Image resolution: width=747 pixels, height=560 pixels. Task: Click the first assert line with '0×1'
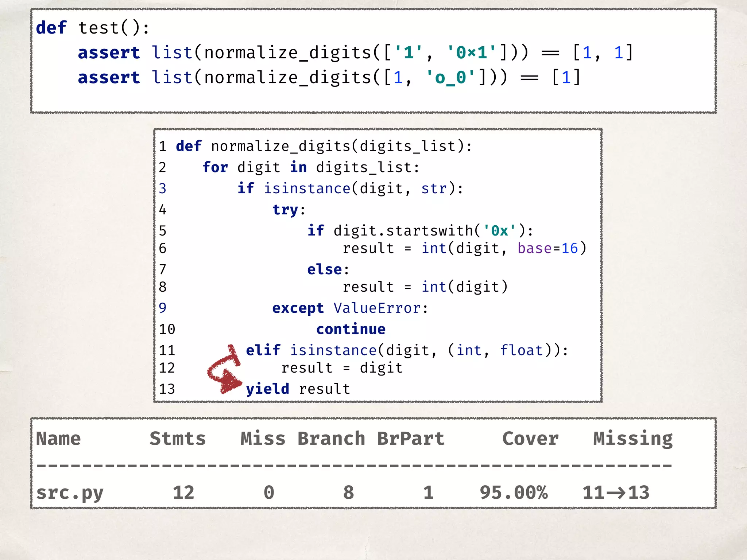click(356, 53)
